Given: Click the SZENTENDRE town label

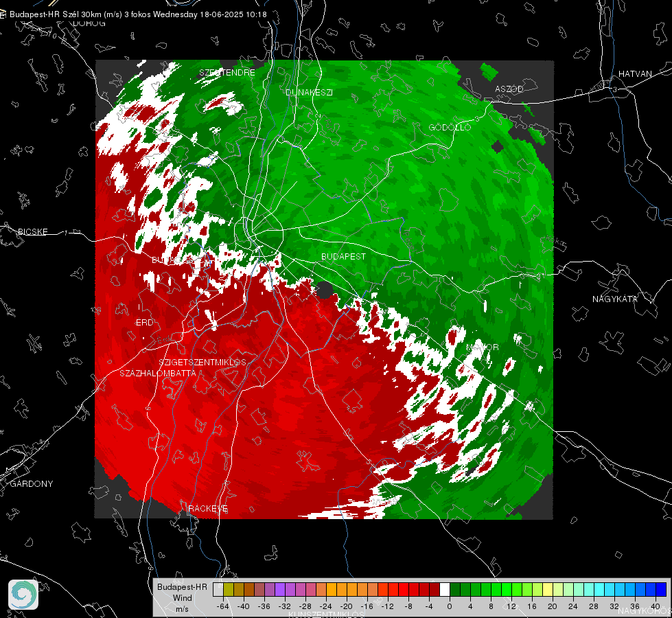Looking at the screenshot, I should 227,73.
